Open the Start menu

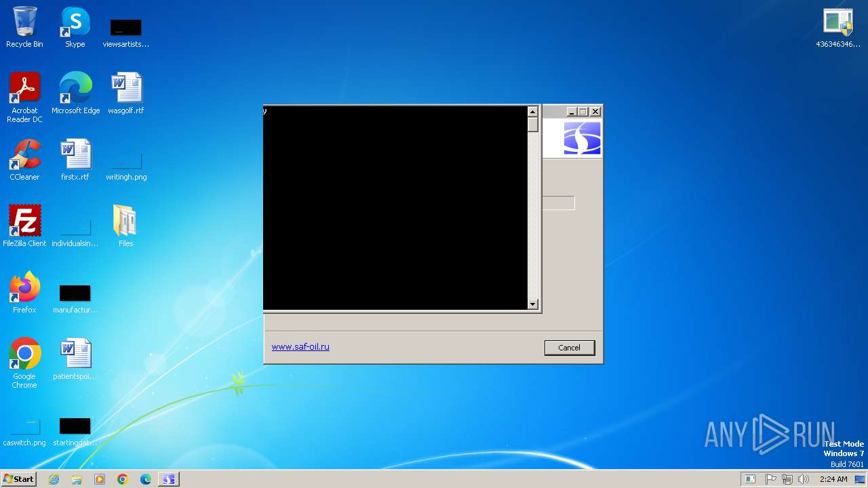(x=19, y=479)
